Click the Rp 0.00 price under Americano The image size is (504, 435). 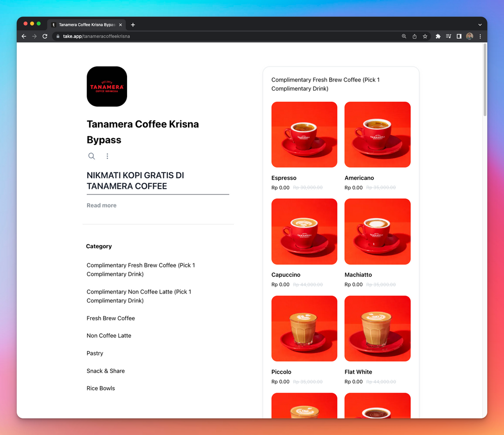[354, 187]
